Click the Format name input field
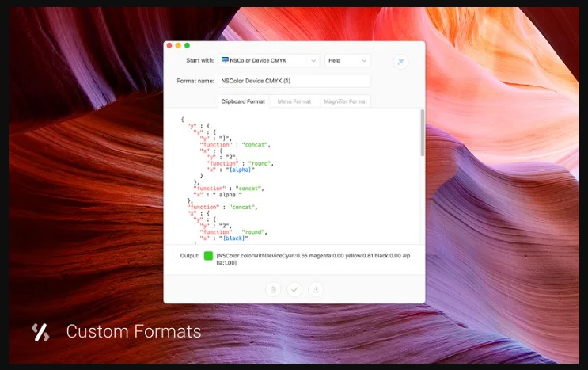This screenshot has height=370, width=588. pos(294,81)
